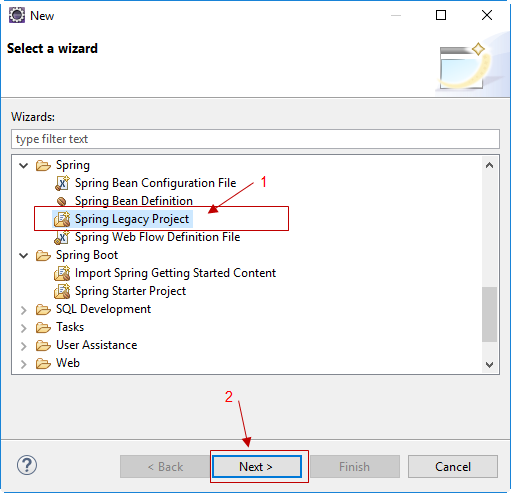Click the disabled Finish button

[x=354, y=467]
